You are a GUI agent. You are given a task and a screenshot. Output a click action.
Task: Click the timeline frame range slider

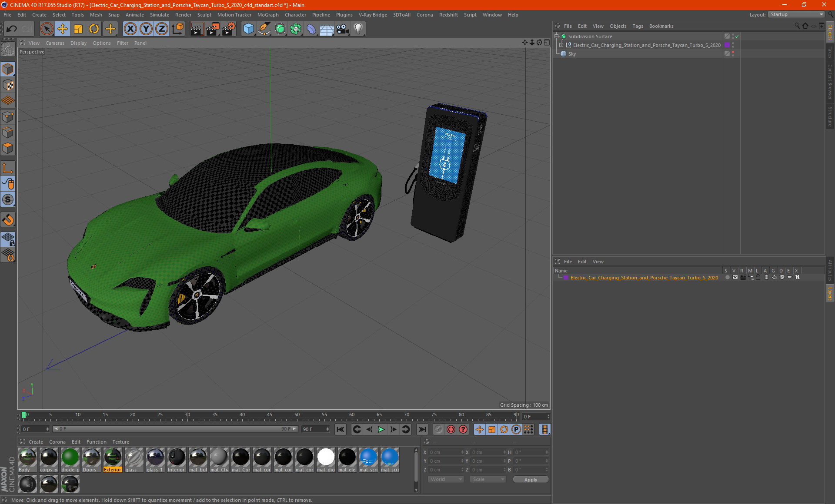coord(175,429)
